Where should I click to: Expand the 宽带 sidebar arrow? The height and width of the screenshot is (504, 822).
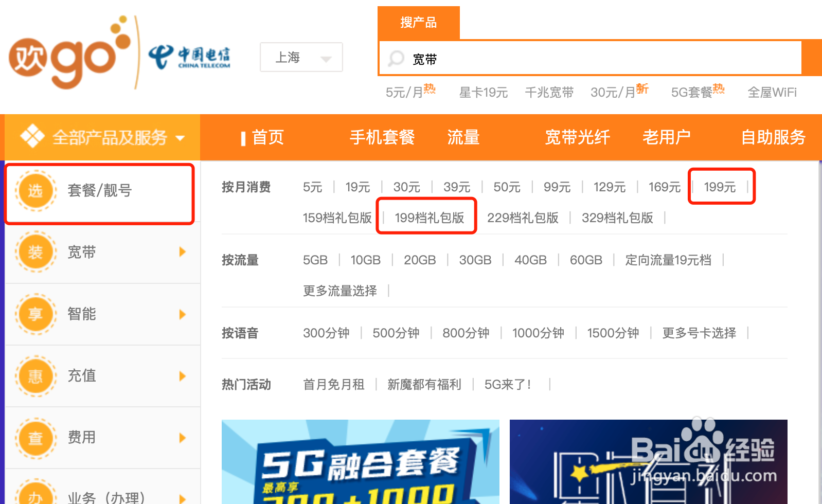(x=182, y=252)
